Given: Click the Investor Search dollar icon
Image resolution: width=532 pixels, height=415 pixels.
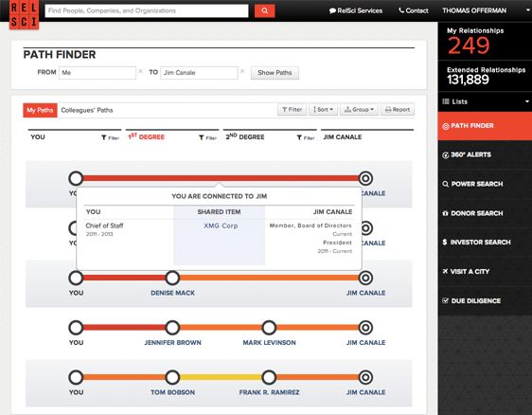Looking at the screenshot, I should (x=445, y=243).
